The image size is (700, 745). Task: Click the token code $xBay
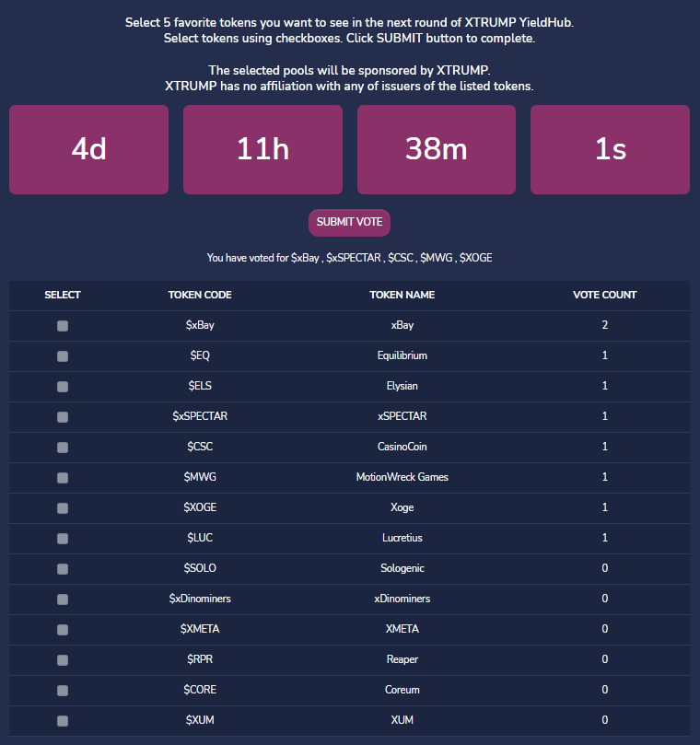tap(200, 325)
